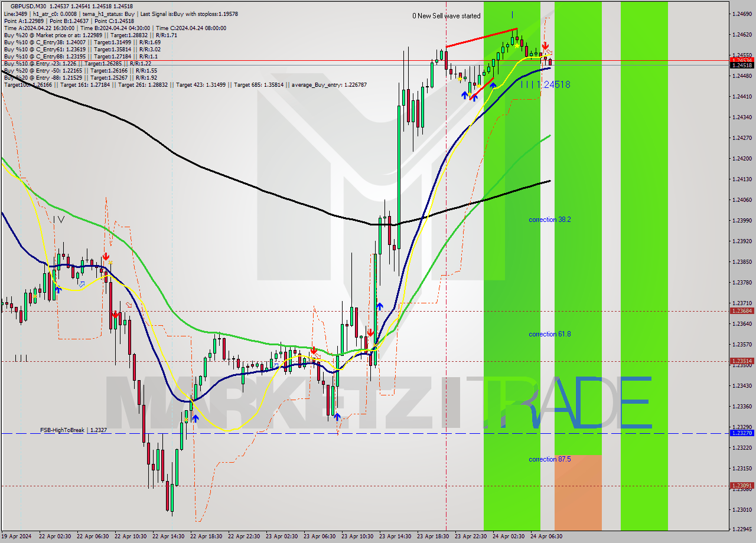Click the 'Buy %10 @ C_Entry88: 1.23195' line
The width and height of the screenshot is (756, 543).
coord(80,56)
